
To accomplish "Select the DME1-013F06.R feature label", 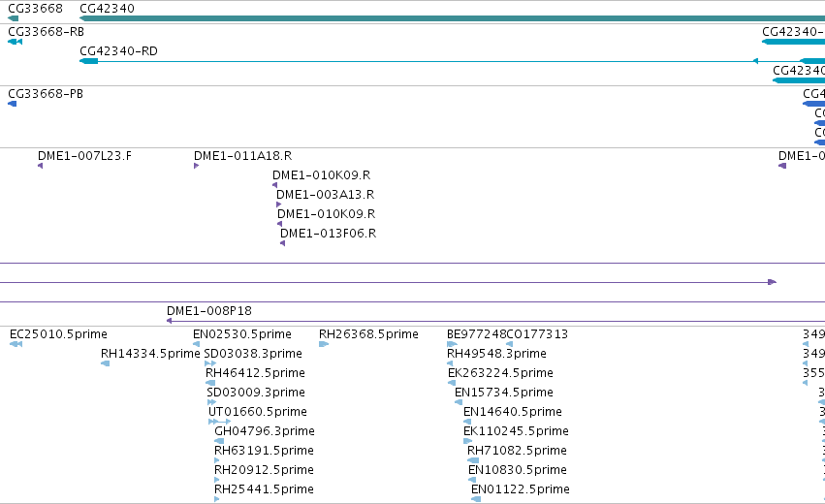I will click(x=328, y=233).
